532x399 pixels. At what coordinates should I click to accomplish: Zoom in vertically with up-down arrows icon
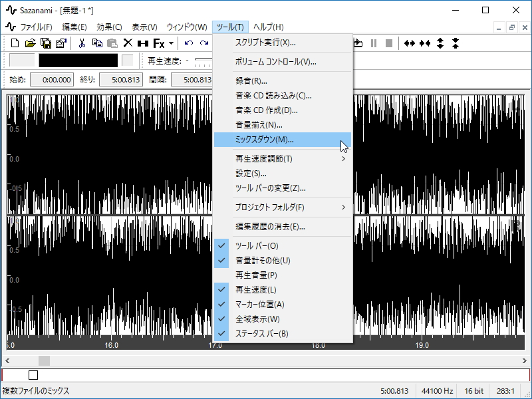440,43
